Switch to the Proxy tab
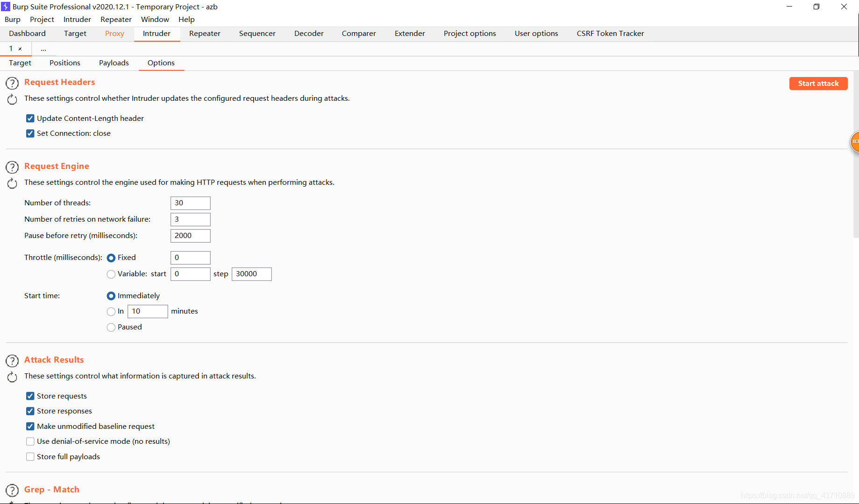 pos(114,34)
